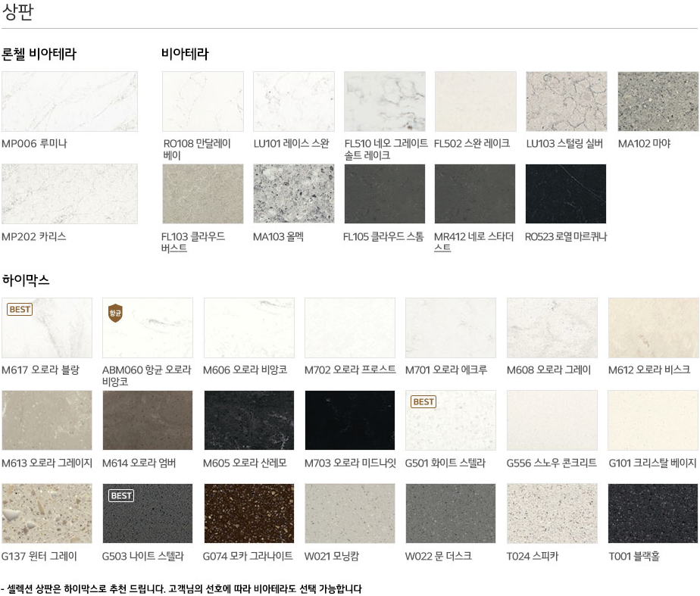This screenshot has width=700, height=596.
Task: Click the BEST badge on G503 나이트 스텔라
Action: pos(121,495)
